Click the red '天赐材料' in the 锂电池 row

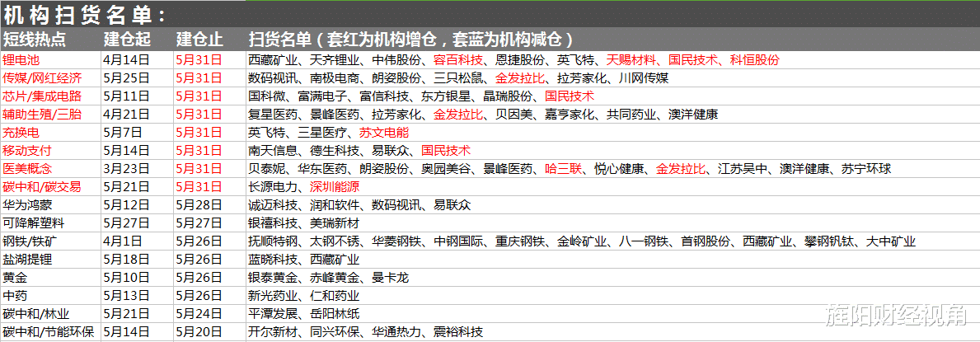631,61
